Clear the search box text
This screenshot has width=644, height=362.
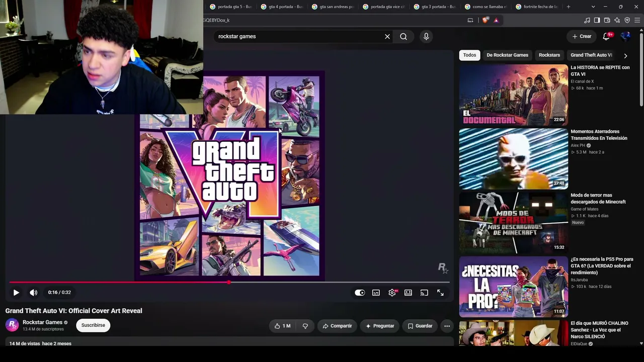pyautogui.click(x=387, y=36)
